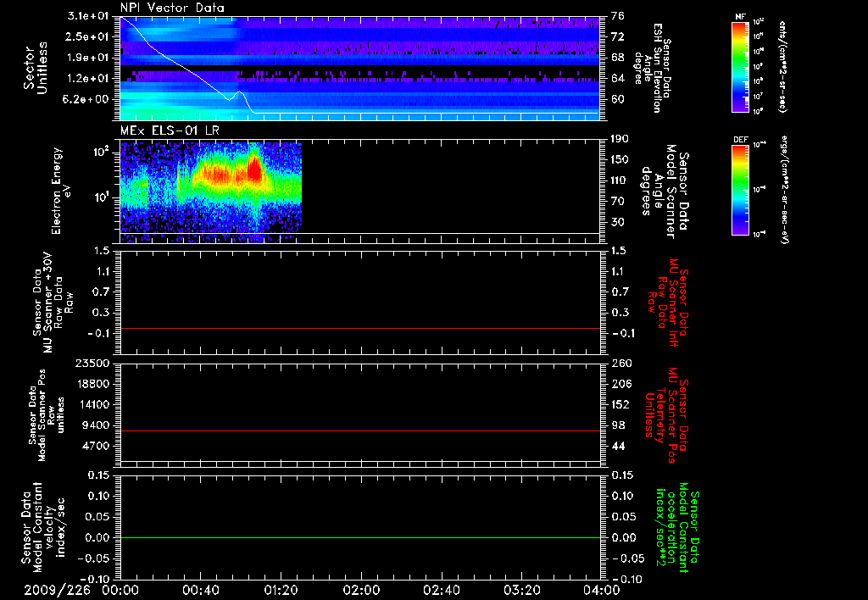868x600 pixels.
Task: Click the '152' telemetry tick label
Action: 620,404
